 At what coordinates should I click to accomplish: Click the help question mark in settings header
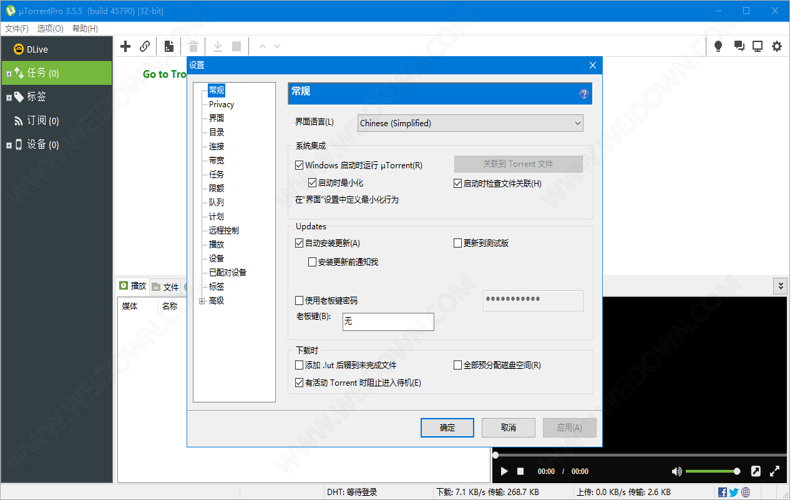point(583,94)
